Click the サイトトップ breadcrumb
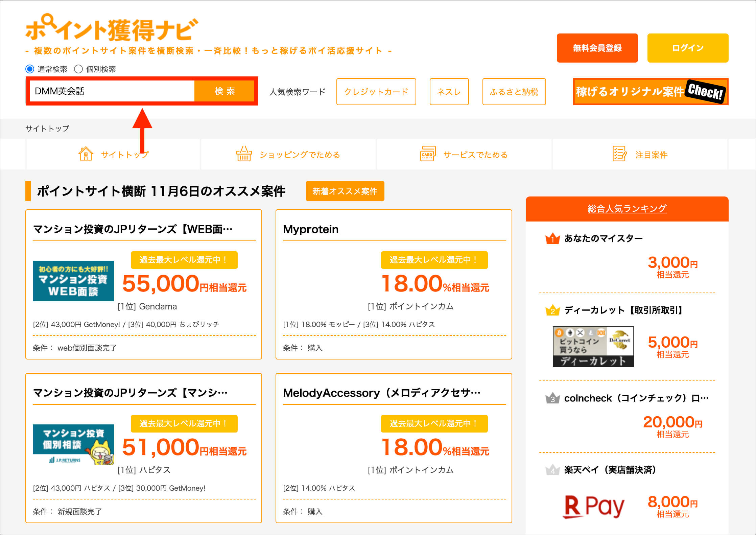Viewport: 756px width, 535px height. tap(47, 129)
